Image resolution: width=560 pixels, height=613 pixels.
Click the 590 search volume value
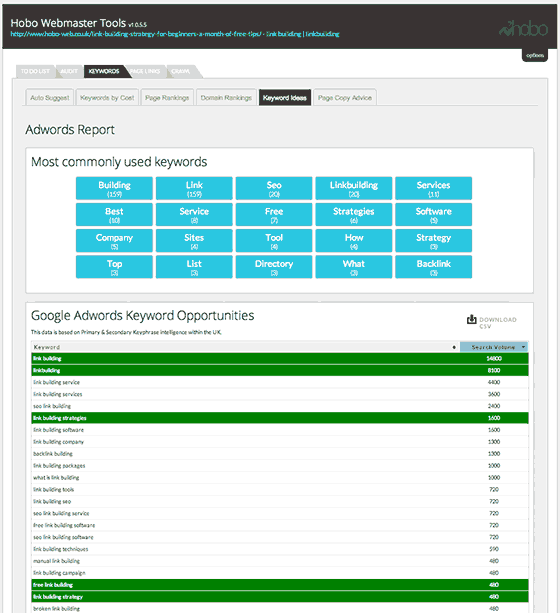click(494, 549)
